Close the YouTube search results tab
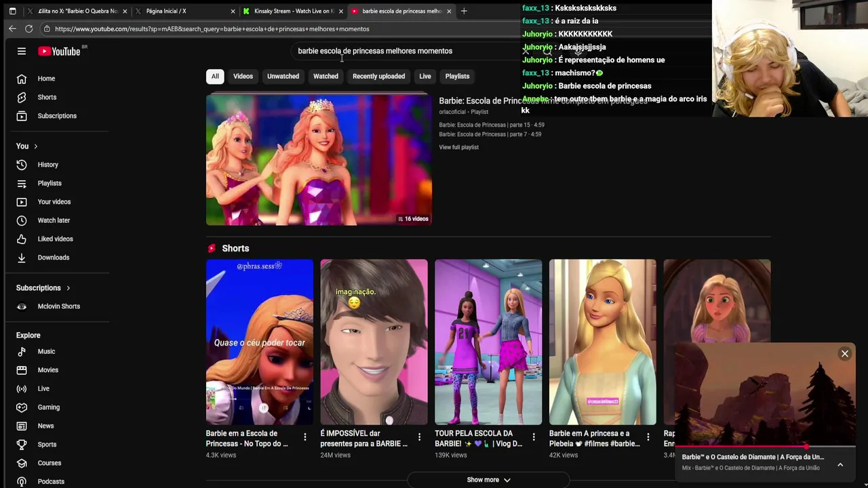The height and width of the screenshot is (488, 868). coord(449,11)
